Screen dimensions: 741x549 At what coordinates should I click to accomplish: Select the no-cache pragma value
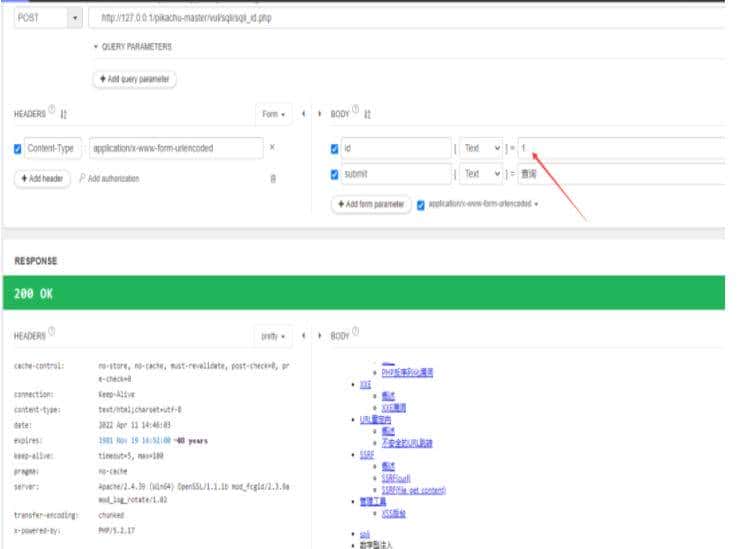[x=112, y=472]
